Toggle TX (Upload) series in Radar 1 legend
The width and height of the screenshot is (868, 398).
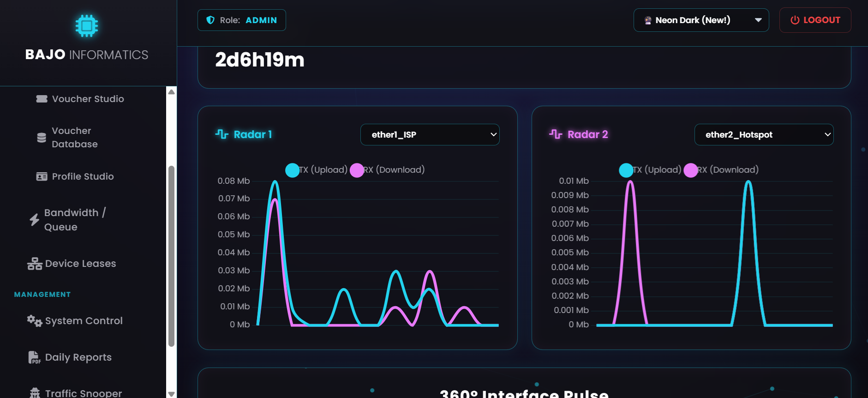coord(317,170)
